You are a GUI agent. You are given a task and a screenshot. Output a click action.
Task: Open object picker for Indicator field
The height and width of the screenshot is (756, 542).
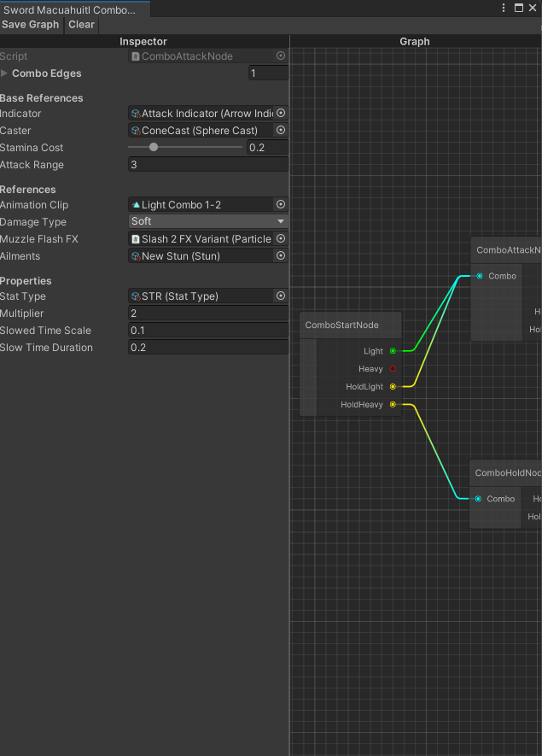point(281,113)
